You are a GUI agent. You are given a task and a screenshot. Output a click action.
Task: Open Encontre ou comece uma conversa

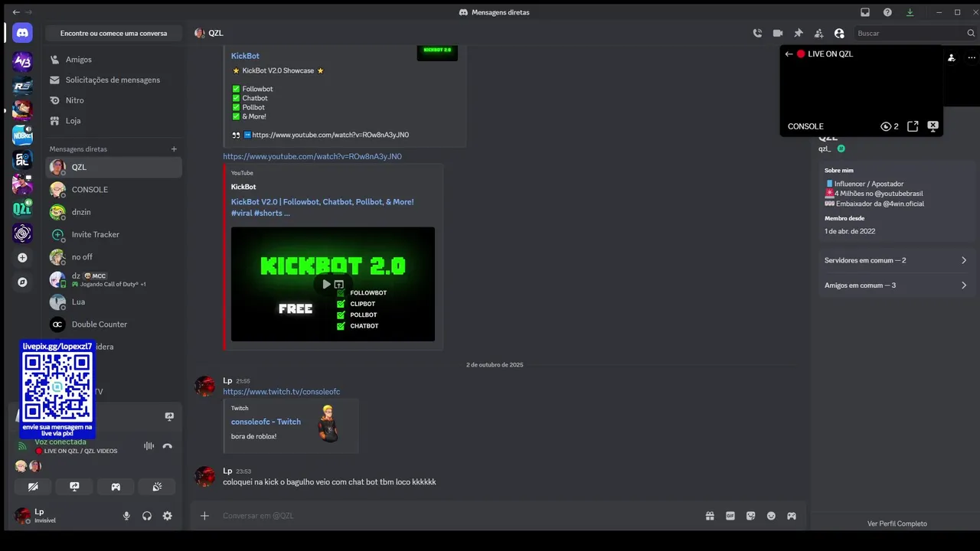113,34
